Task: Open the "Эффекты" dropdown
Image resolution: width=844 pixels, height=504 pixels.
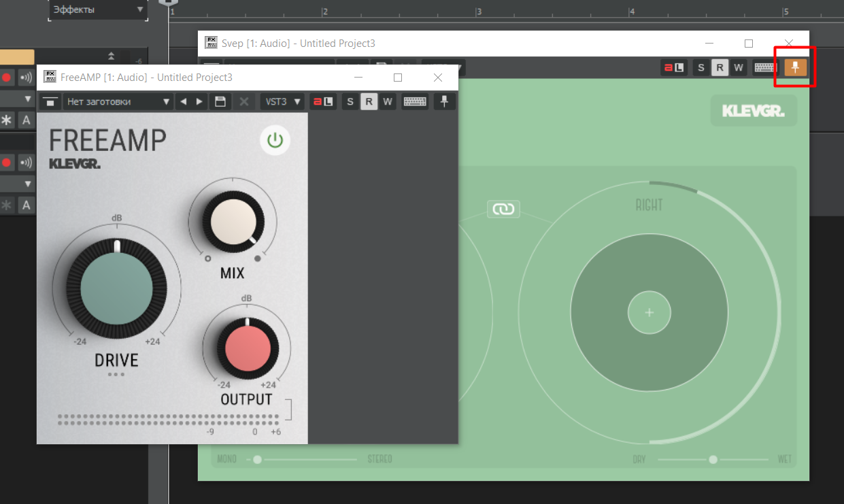Action: coord(99,10)
